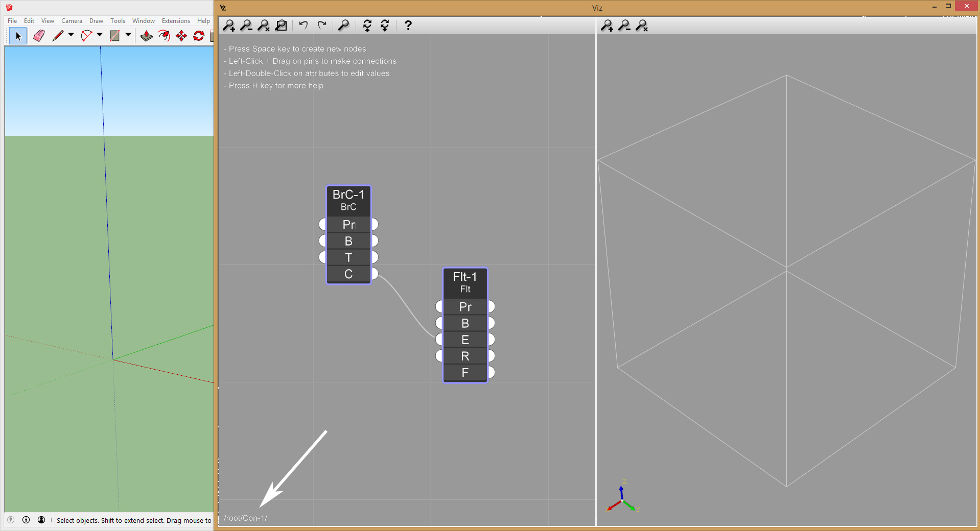The image size is (980, 531).
Task: Expand the rectangle shape tool dropdown
Action: (x=128, y=35)
